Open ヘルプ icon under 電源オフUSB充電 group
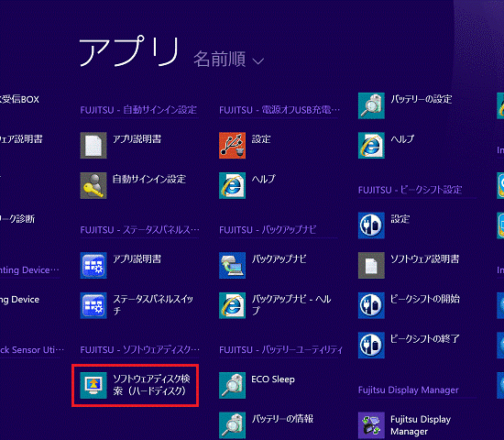Screen dimensions: 504x440 (x=232, y=185)
